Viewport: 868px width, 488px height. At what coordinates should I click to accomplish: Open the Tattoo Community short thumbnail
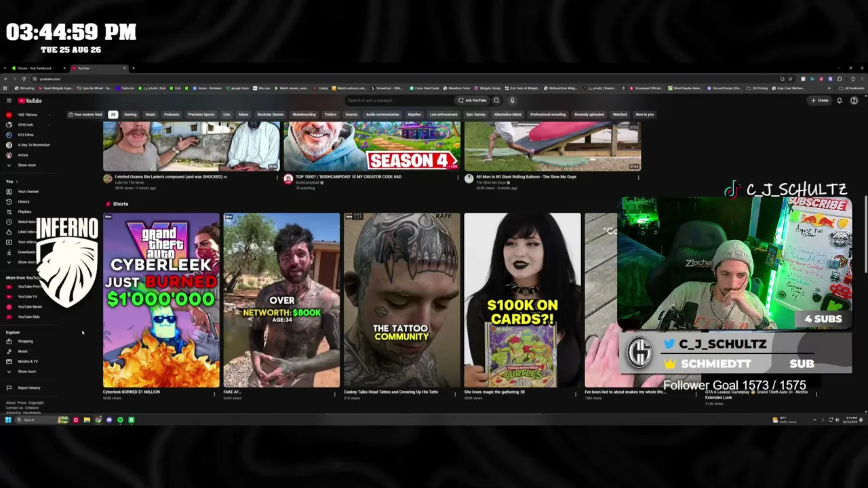pyautogui.click(x=401, y=300)
